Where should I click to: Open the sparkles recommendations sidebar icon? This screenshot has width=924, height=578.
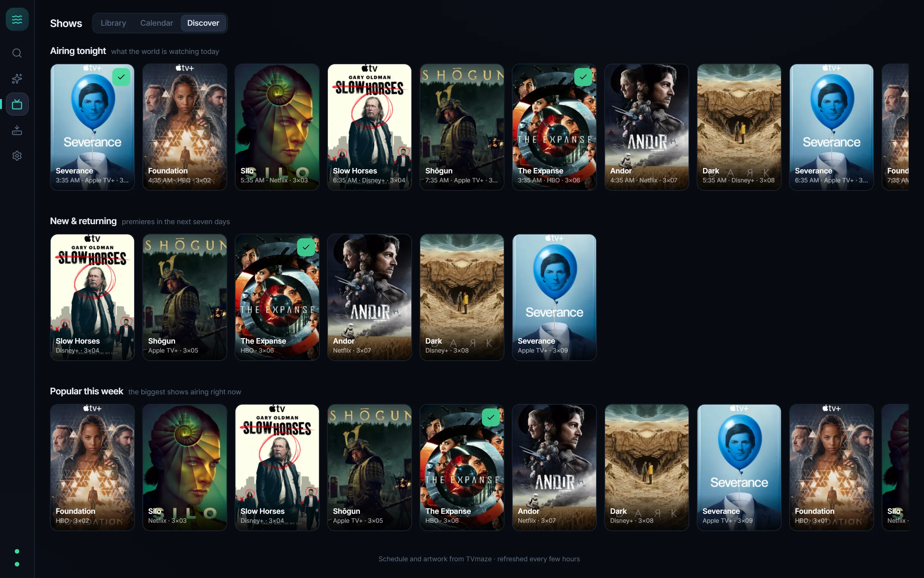click(x=17, y=78)
